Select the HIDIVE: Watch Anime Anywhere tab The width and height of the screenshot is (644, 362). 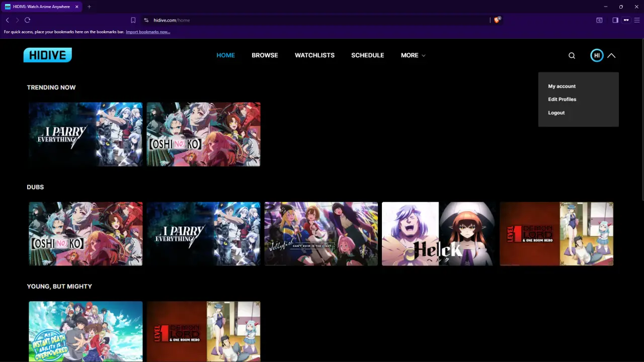[x=41, y=7]
